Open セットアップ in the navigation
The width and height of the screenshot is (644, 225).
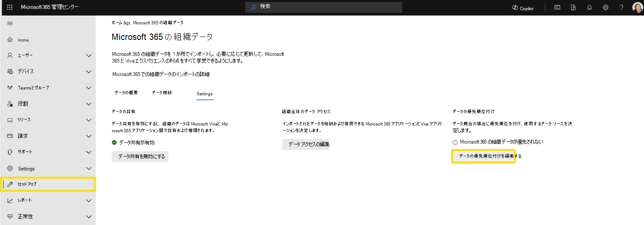pyautogui.click(x=48, y=184)
